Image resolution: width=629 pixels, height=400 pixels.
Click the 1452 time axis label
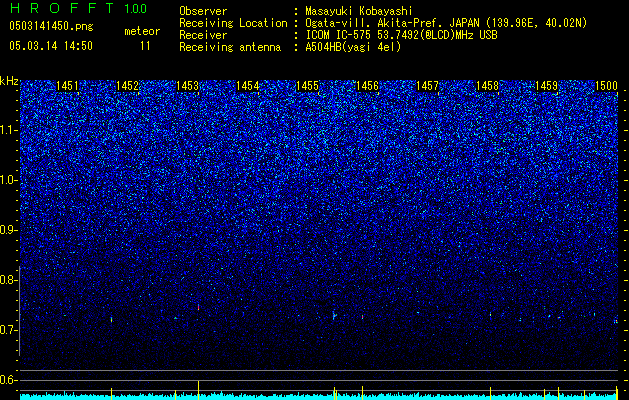click(127, 85)
